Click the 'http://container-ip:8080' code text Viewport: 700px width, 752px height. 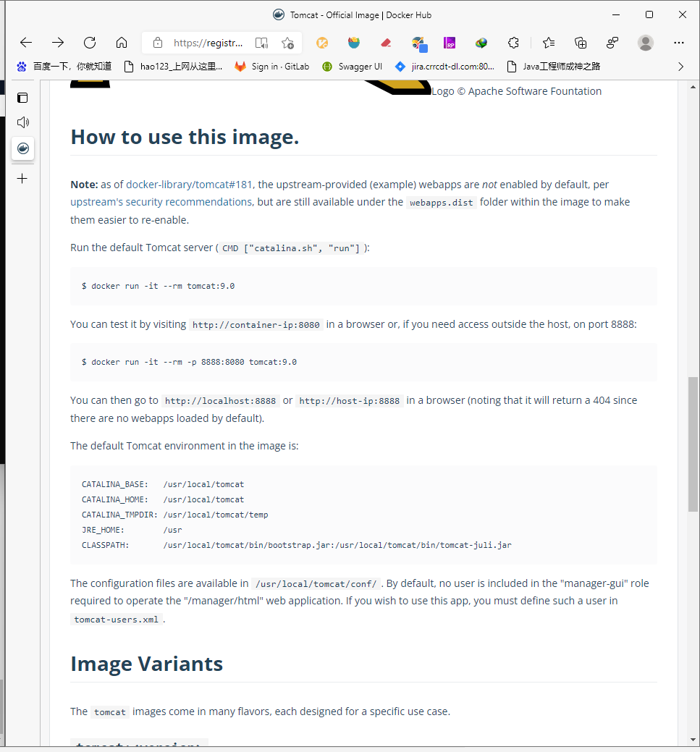coord(256,325)
